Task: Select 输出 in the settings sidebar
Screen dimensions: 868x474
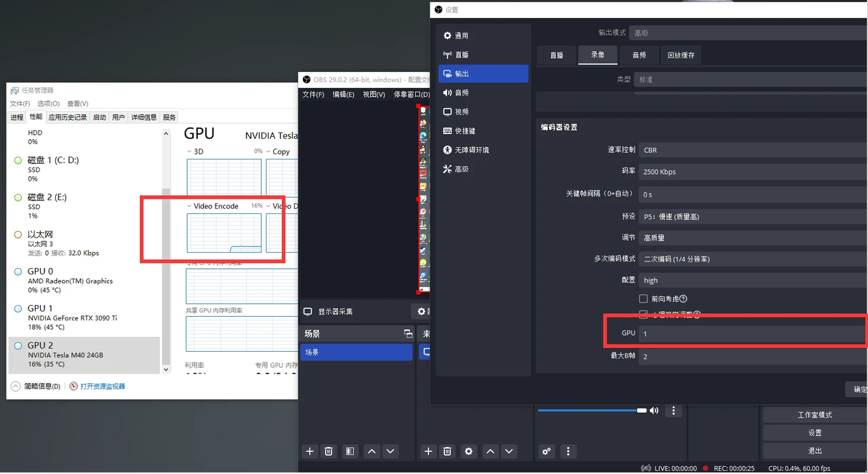Action: [484, 74]
